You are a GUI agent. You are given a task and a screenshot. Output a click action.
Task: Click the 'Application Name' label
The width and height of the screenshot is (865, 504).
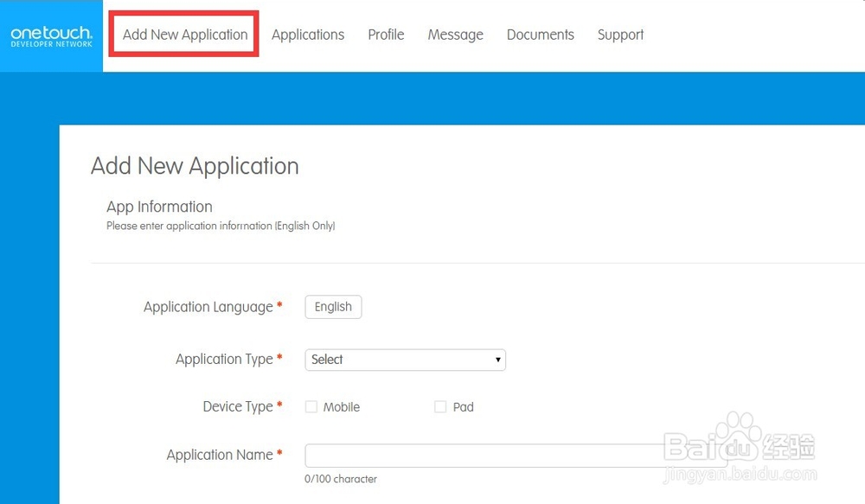click(x=220, y=455)
